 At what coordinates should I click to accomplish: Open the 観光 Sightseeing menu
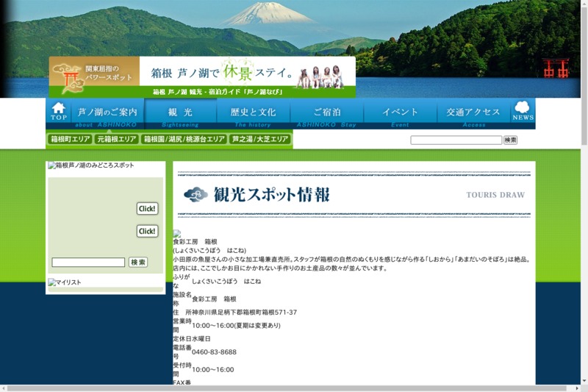click(180, 113)
